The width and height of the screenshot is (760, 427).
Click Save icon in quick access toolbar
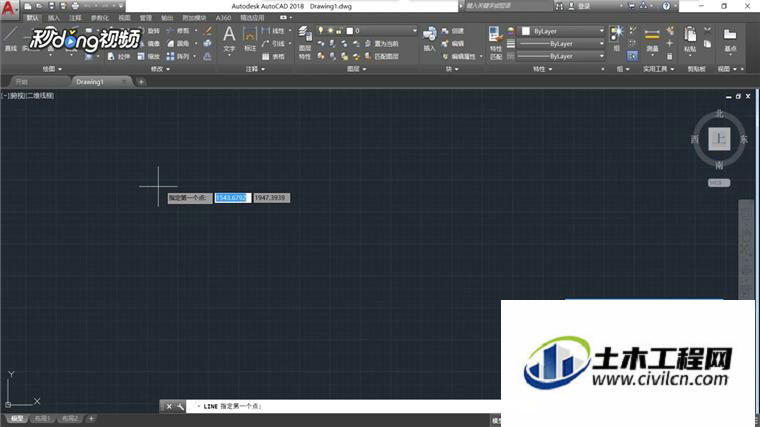pos(51,6)
